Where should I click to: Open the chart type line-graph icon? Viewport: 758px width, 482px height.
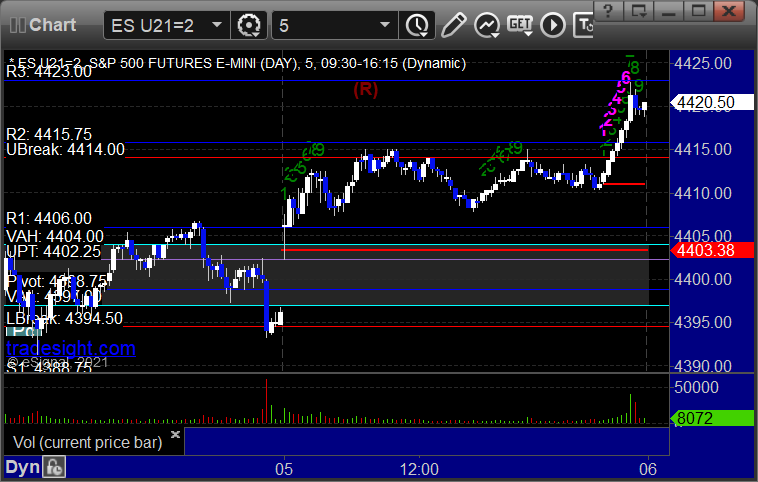click(x=487, y=25)
